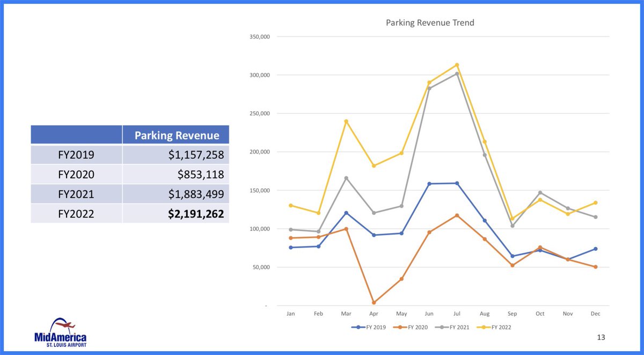Click the Mar x-axis label
Image resolution: width=644 pixels, height=355 pixels.
(346, 313)
